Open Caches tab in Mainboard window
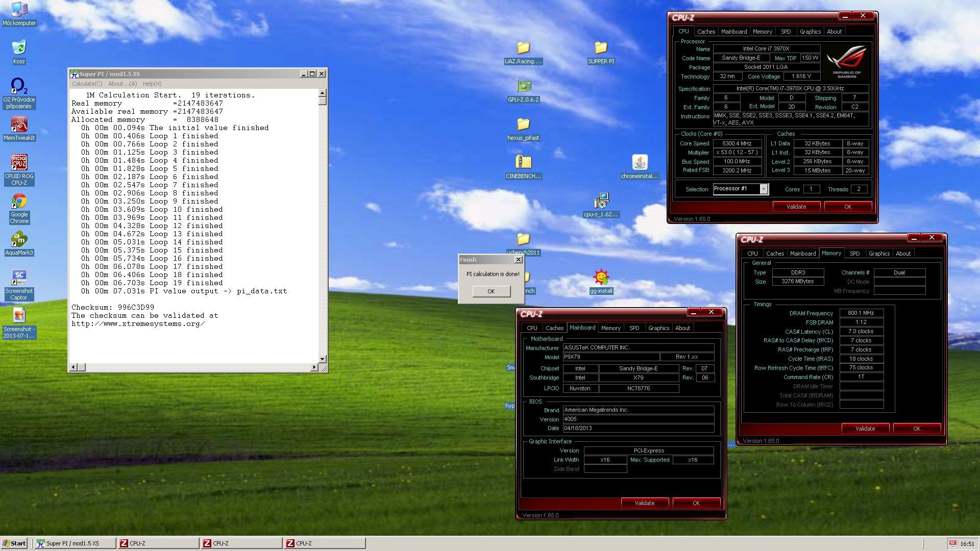This screenshot has height=551, width=980. click(554, 328)
